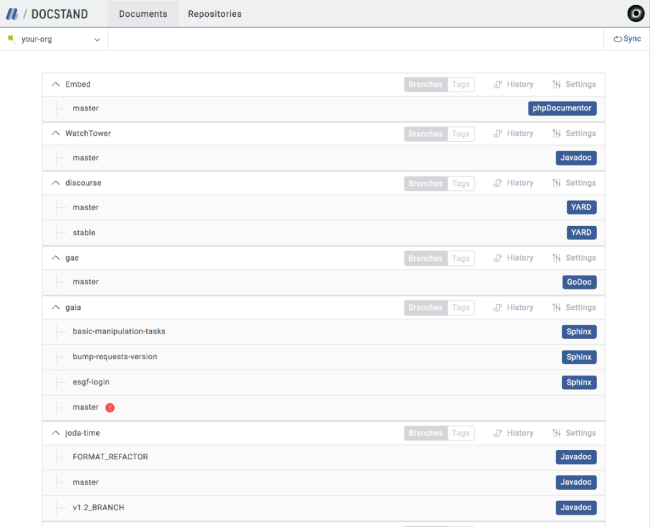Open Settings for gaia
Screen dimensions: 650x527
[x=574, y=307]
